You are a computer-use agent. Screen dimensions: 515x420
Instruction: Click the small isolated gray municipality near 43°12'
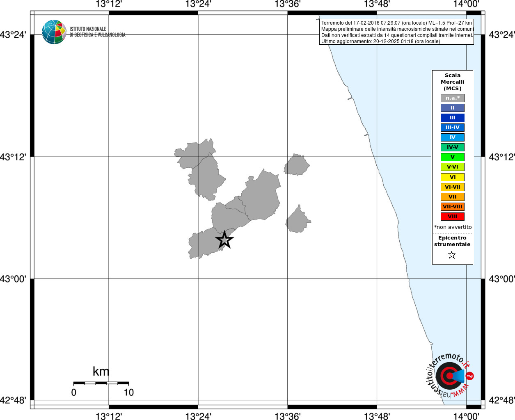pos(297,165)
